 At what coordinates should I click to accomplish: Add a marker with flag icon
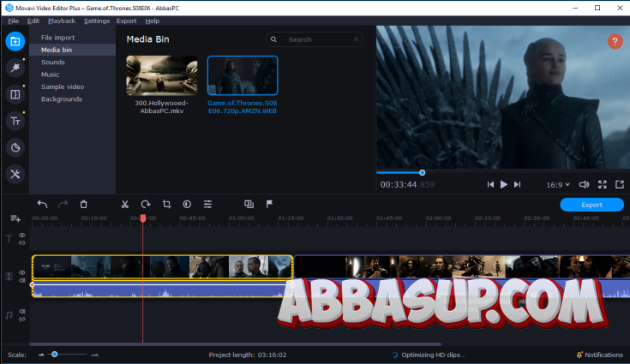pyautogui.click(x=269, y=205)
